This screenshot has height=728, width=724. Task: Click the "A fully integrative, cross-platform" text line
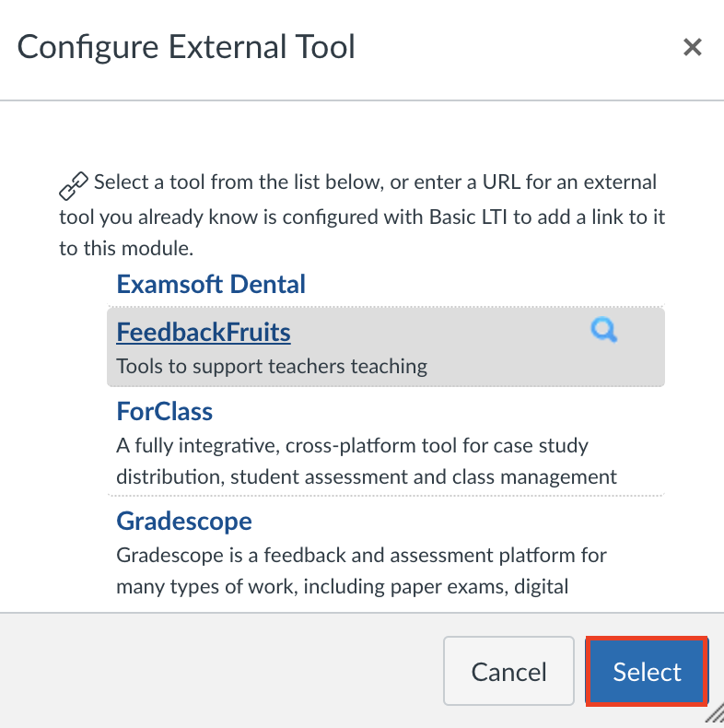(x=352, y=445)
